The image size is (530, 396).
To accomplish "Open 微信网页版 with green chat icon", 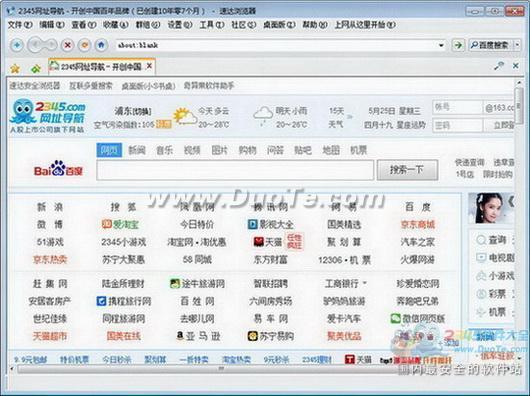I will pos(417,318).
